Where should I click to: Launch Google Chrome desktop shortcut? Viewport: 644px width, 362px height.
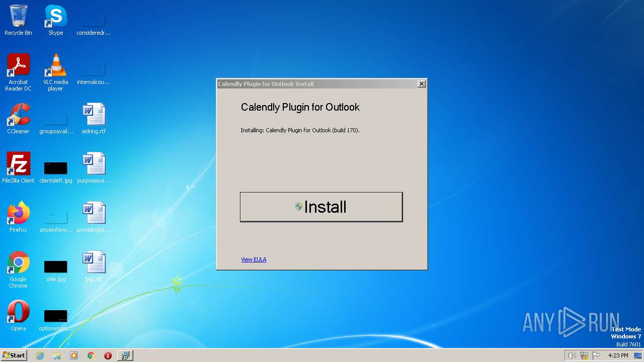tap(18, 269)
